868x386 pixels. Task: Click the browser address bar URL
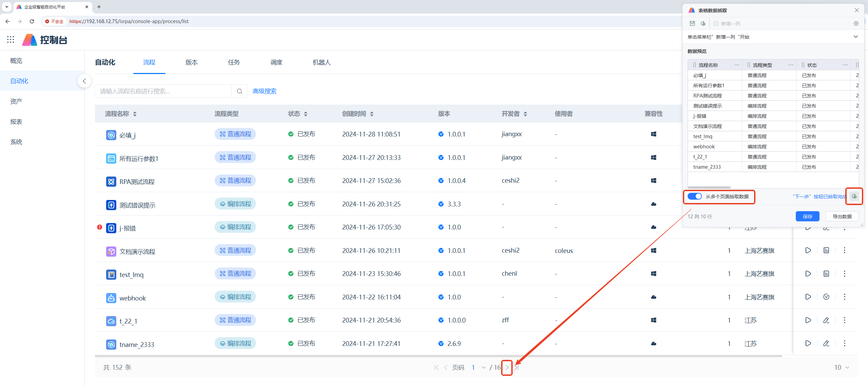click(129, 21)
